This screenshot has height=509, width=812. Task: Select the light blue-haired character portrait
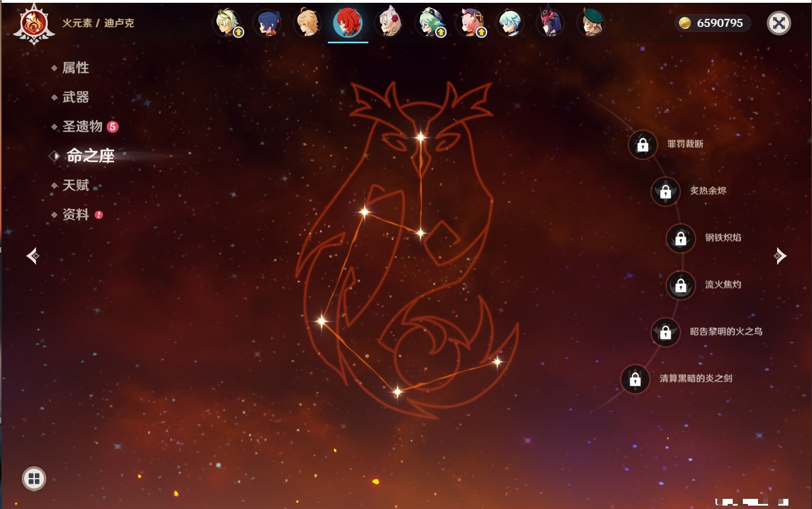(510, 23)
